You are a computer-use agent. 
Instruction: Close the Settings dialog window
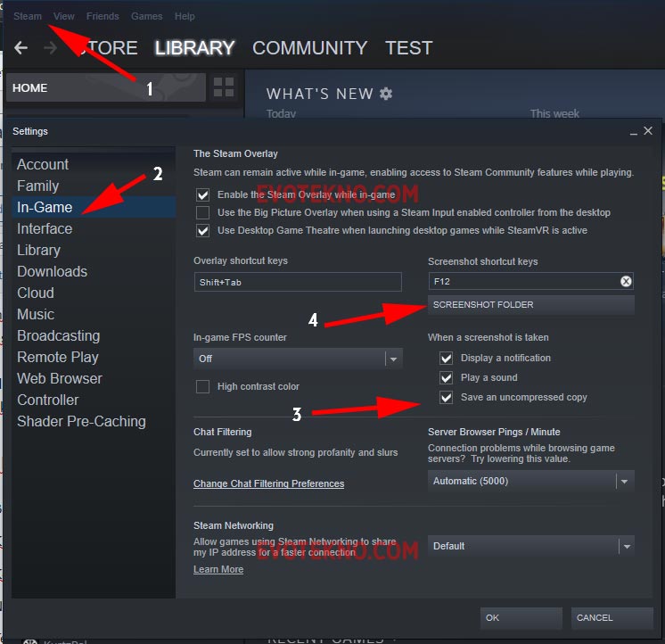point(648,131)
